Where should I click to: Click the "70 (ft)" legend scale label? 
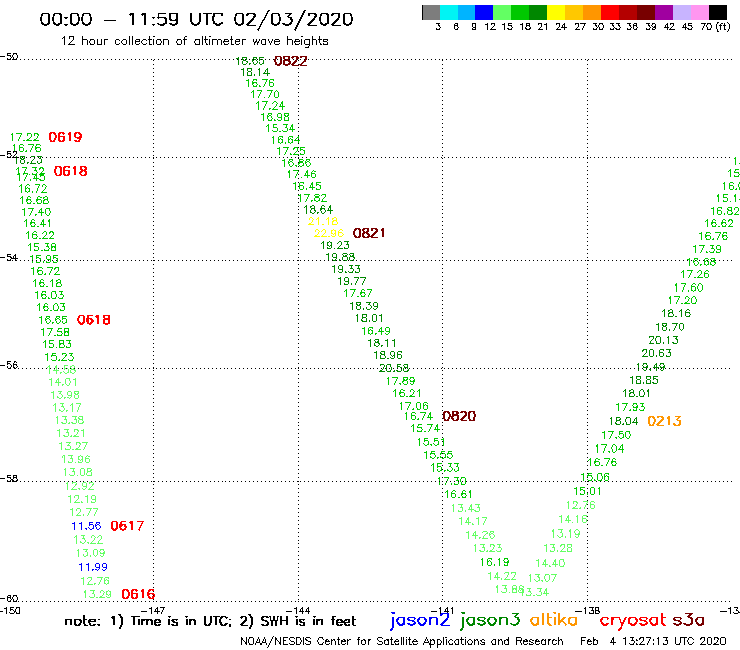pyautogui.click(x=715, y=26)
